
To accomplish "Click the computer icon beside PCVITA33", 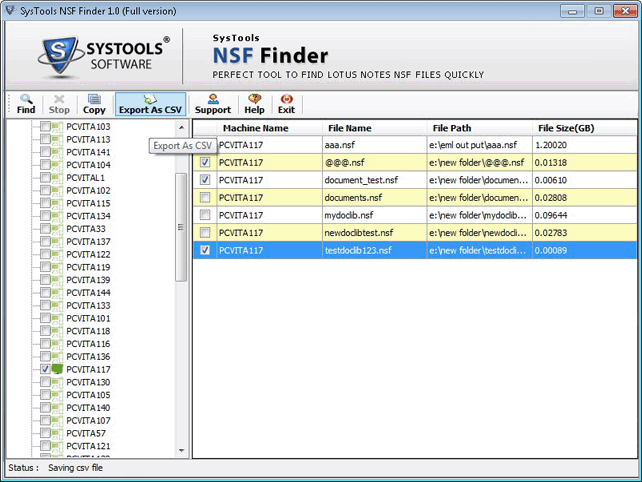I will coord(57,229).
